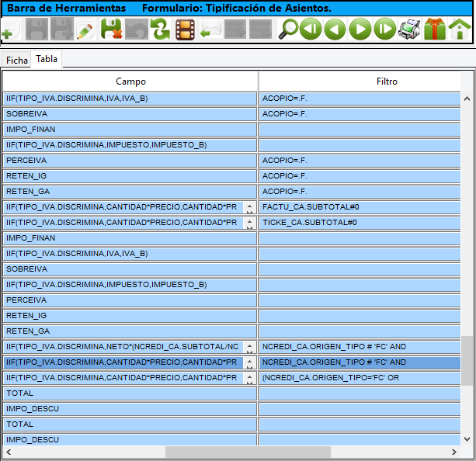Select first IIF(...IVA,IVA_B) Campo cell
The height and width of the screenshot is (461, 476).
130,99
